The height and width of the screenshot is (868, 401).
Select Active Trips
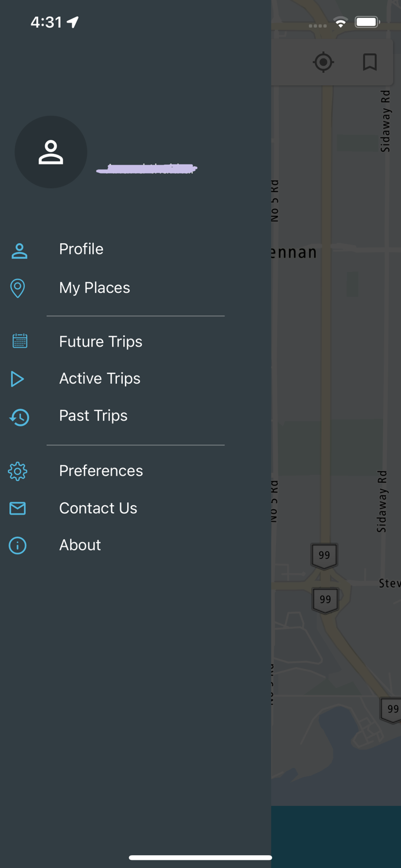(100, 378)
